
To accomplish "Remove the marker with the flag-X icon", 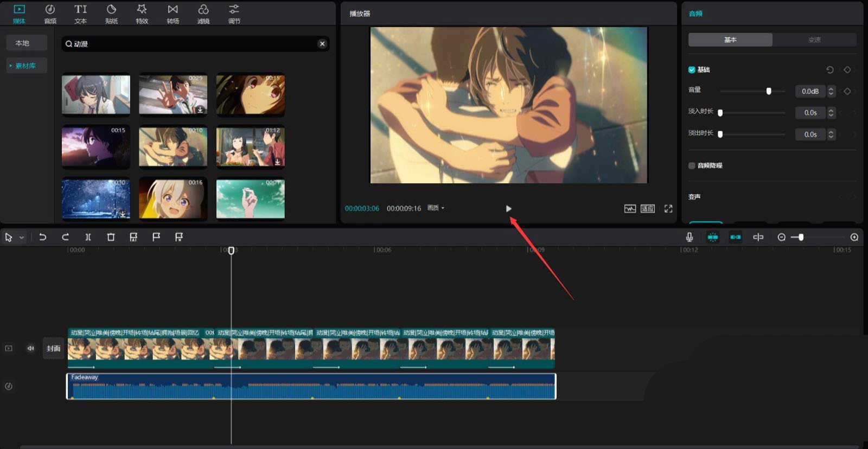I will pyautogui.click(x=179, y=237).
